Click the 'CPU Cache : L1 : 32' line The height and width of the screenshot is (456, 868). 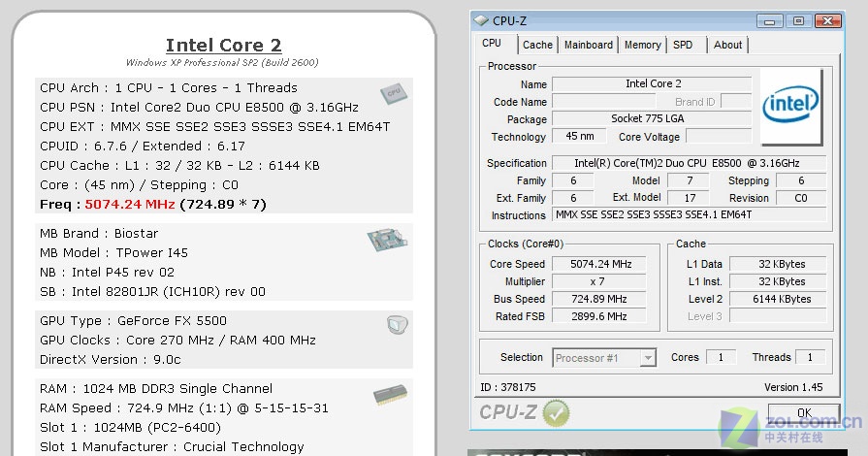[x=180, y=166]
